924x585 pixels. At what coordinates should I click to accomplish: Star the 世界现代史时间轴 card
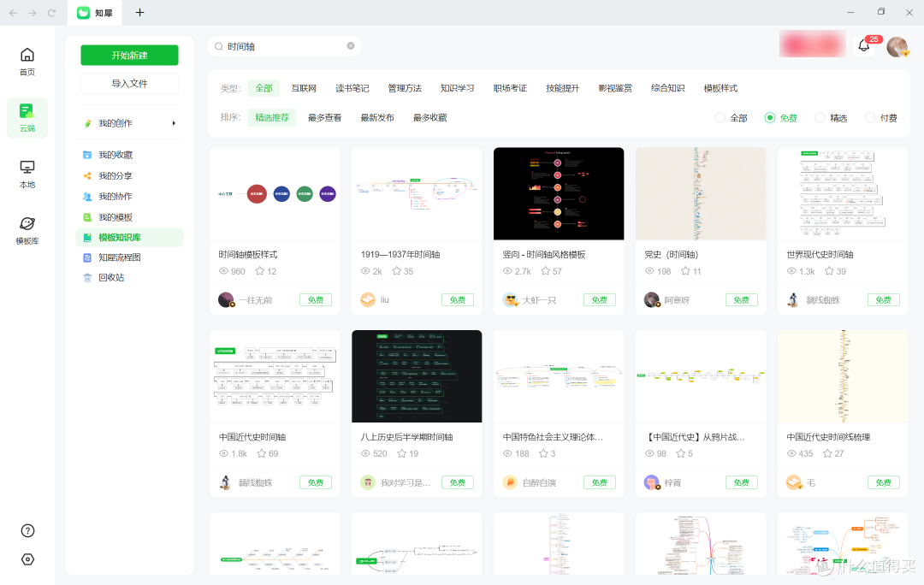pyautogui.click(x=829, y=271)
